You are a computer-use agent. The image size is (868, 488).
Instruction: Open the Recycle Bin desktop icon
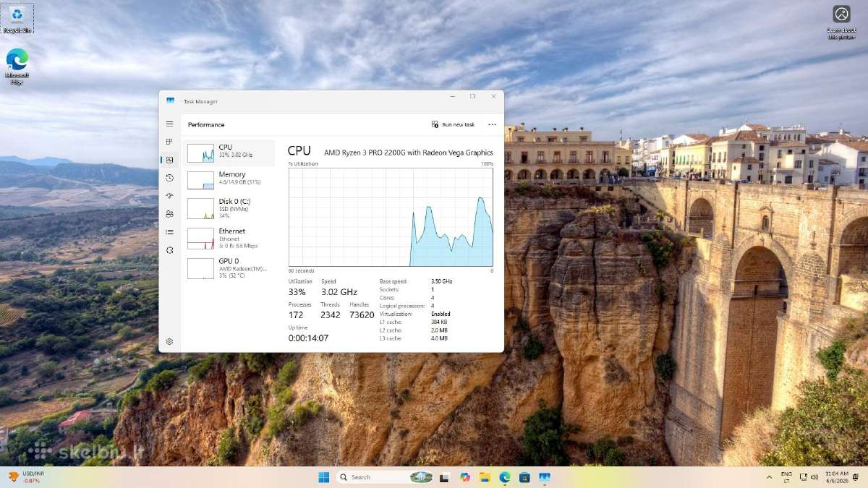click(x=17, y=19)
